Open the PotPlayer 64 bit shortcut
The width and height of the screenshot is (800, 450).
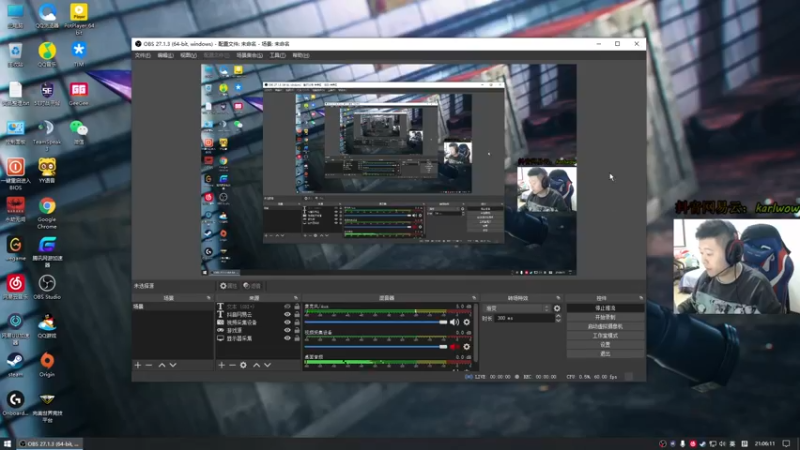tap(79, 19)
